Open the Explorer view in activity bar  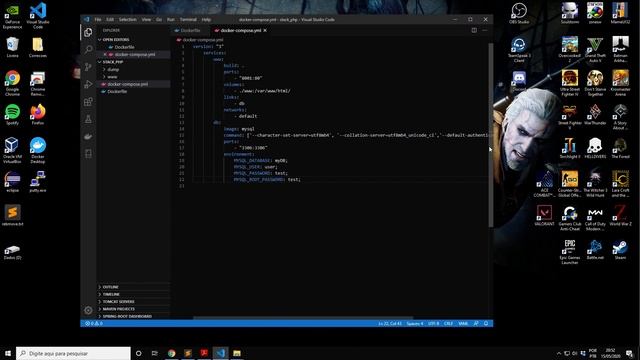[88, 32]
